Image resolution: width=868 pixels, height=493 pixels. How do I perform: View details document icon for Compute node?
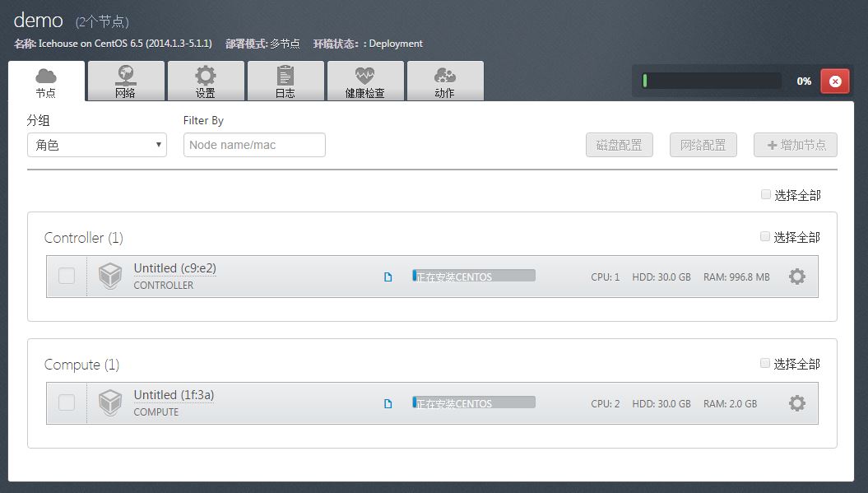[388, 403]
